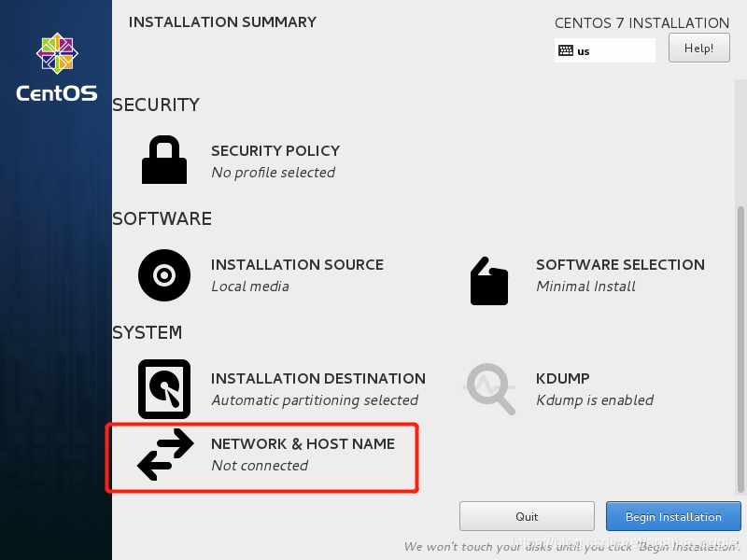
Task: Open the SECURITY POLICY label
Action: click(x=275, y=150)
